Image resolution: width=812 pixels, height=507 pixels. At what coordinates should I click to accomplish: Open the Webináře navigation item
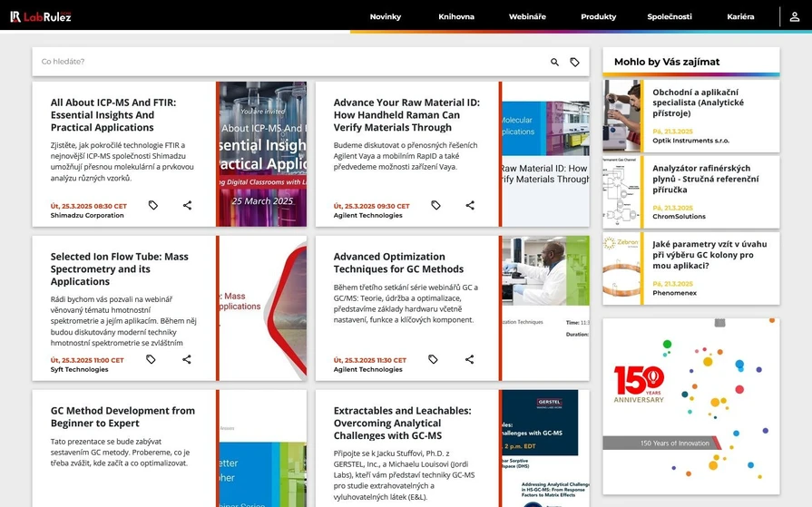click(x=527, y=16)
